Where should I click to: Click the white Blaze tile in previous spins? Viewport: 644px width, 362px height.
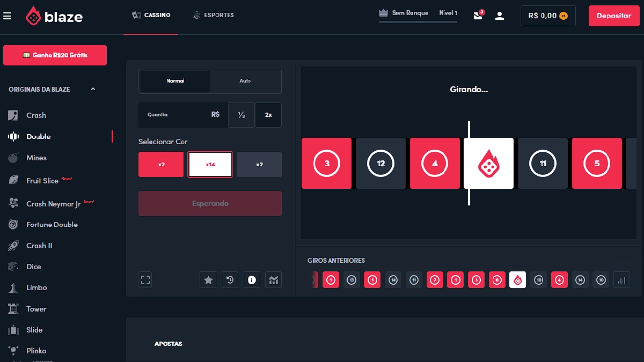click(x=518, y=280)
